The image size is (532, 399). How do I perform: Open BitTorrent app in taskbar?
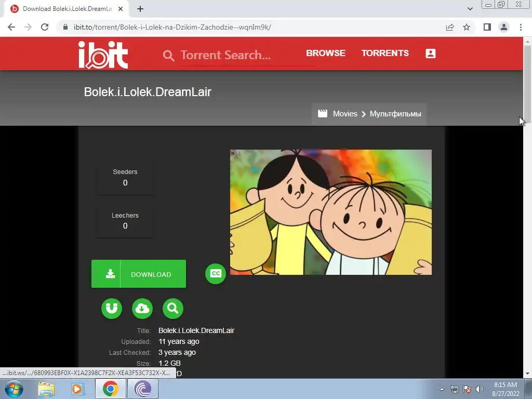pos(143,389)
